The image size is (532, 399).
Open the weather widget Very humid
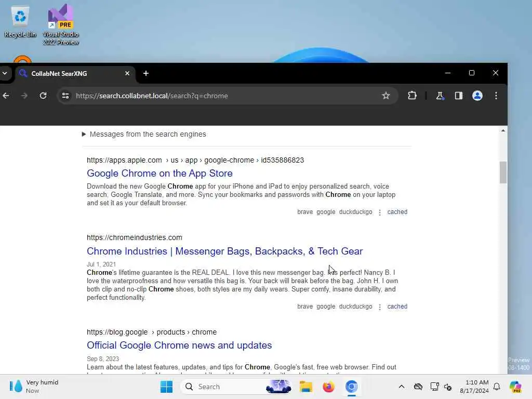coord(34,387)
